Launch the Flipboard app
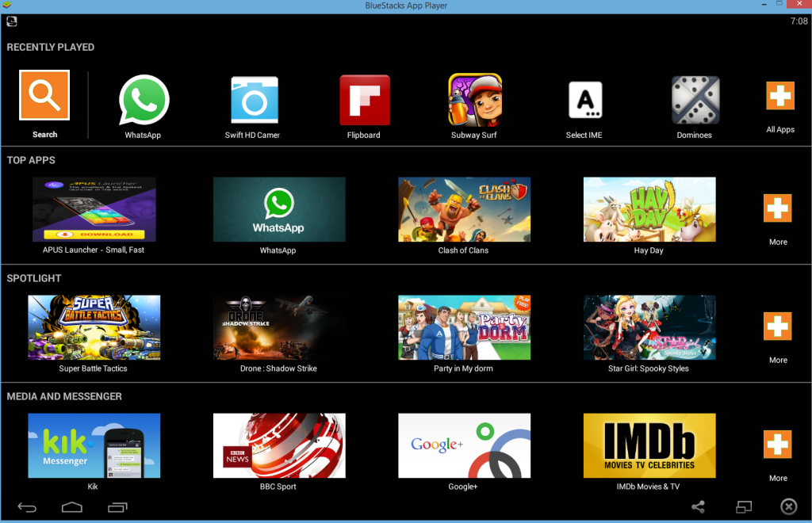The width and height of the screenshot is (812, 523). pos(365,100)
